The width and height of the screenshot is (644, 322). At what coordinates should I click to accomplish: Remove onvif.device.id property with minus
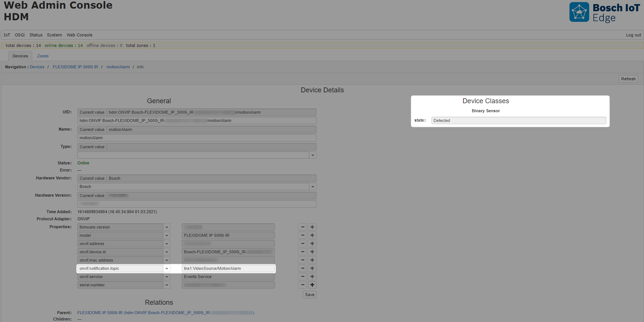click(x=303, y=252)
